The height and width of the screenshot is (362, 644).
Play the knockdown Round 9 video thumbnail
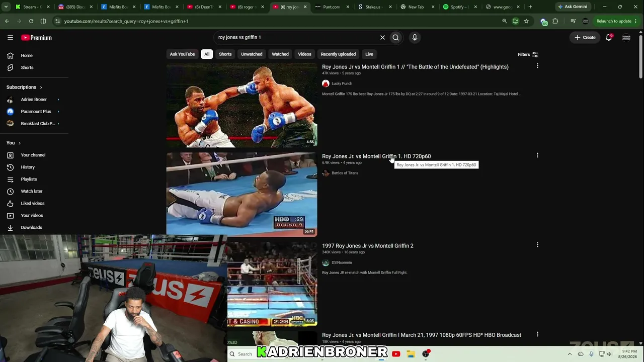click(242, 194)
